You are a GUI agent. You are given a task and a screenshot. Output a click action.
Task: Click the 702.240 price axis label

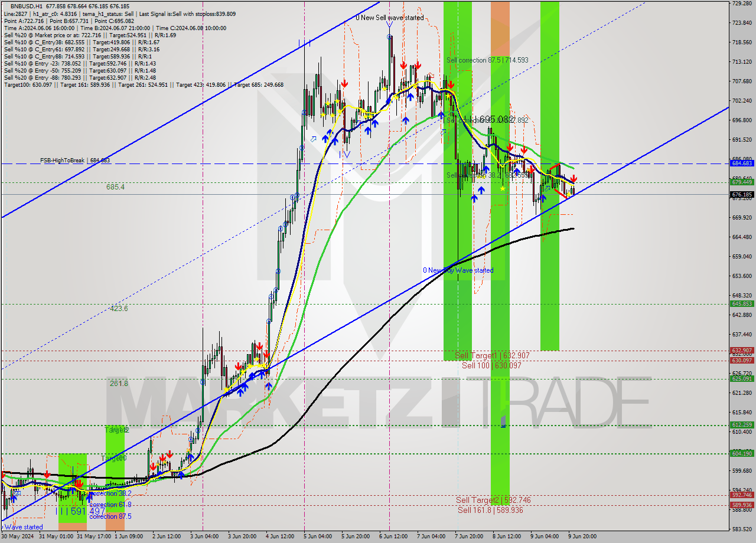pos(742,100)
